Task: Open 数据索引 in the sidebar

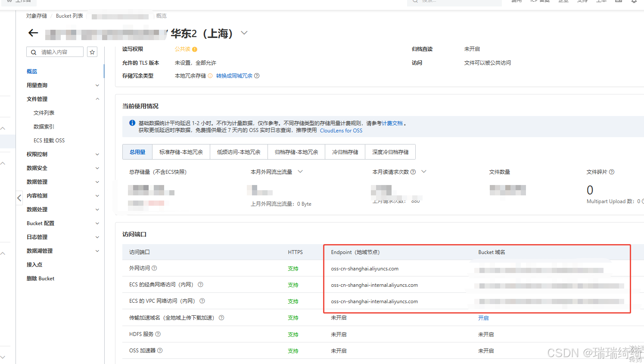Action: 44,127
